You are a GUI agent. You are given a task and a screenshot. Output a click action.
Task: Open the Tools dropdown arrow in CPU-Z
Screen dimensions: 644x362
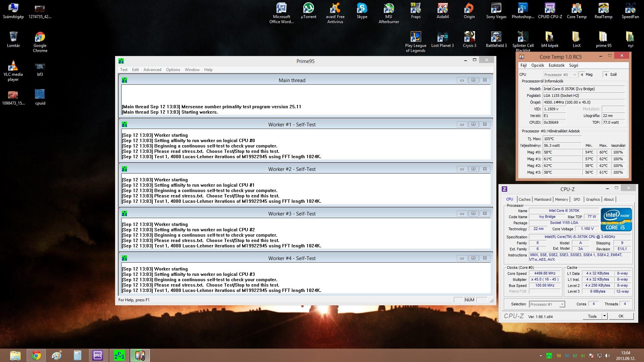click(x=604, y=316)
